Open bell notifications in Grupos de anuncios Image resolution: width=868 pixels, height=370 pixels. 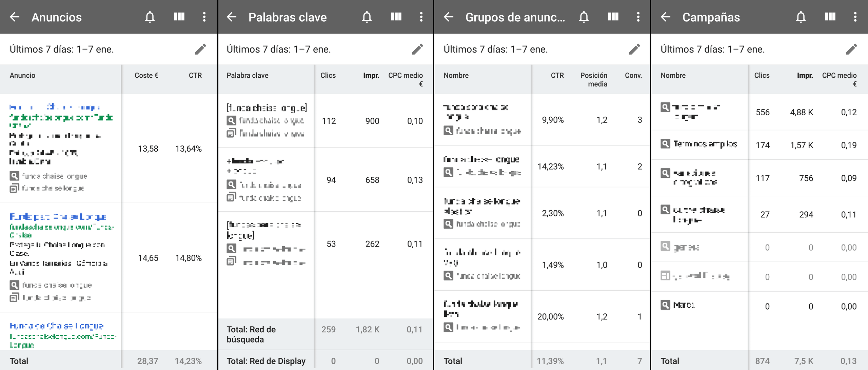(584, 17)
